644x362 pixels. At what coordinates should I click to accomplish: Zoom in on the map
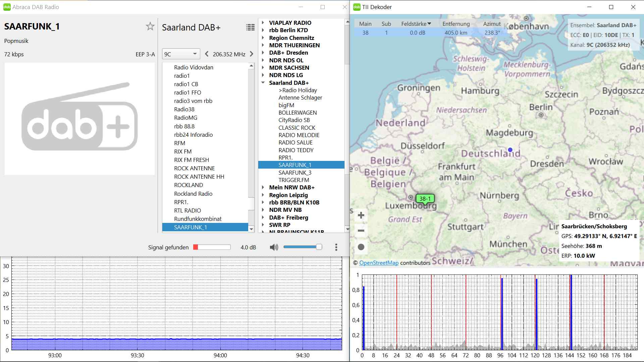(361, 215)
